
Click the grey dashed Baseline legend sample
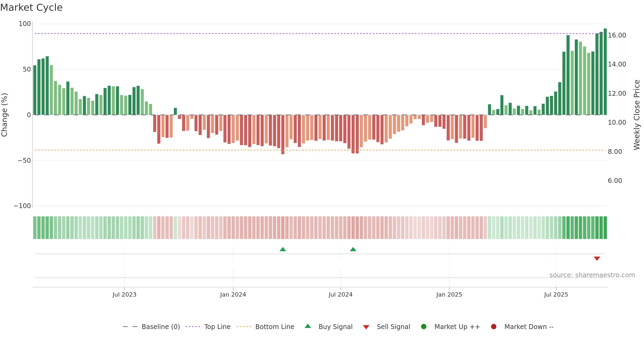coord(130,327)
